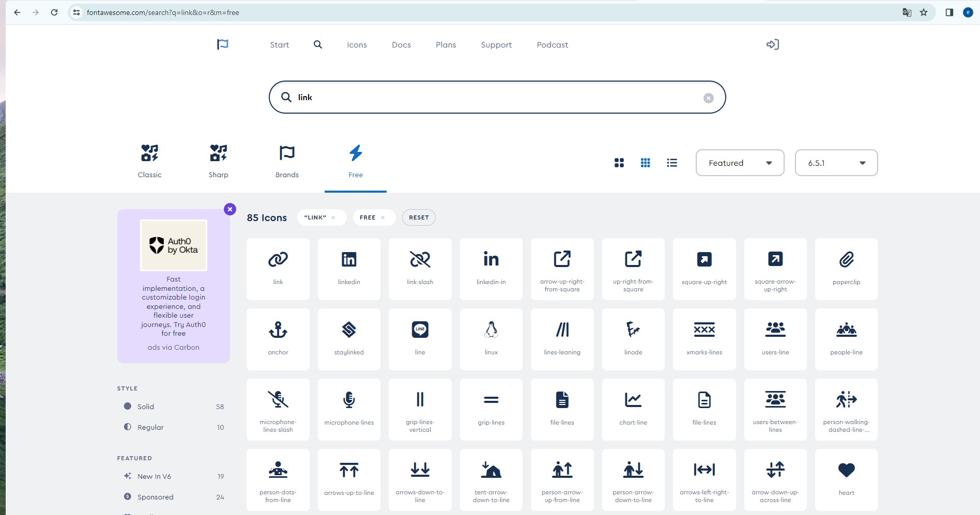This screenshot has width=980, height=515.
Task: Click the Font Awesome flag logo
Action: 223,44
